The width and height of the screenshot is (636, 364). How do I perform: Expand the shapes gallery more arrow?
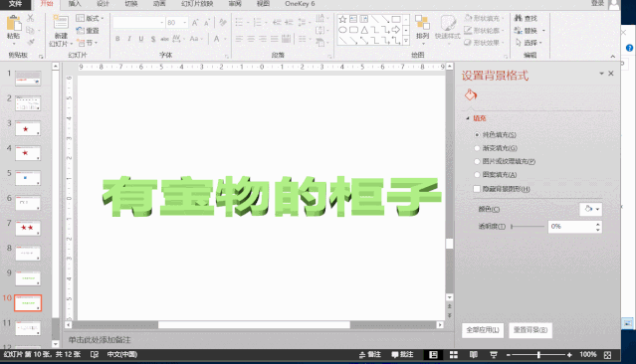pyautogui.click(x=406, y=41)
